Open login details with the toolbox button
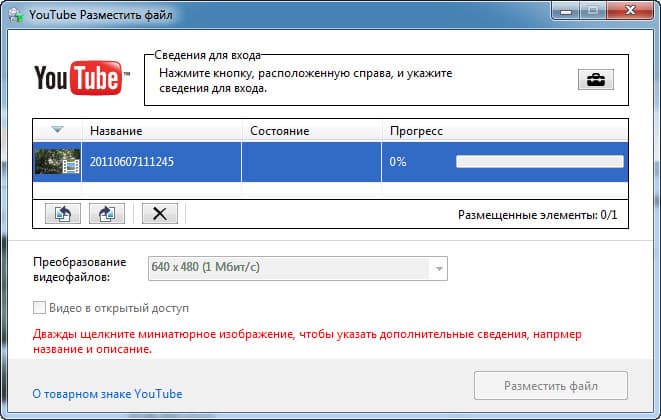The height and width of the screenshot is (420, 661). (595, 80)
